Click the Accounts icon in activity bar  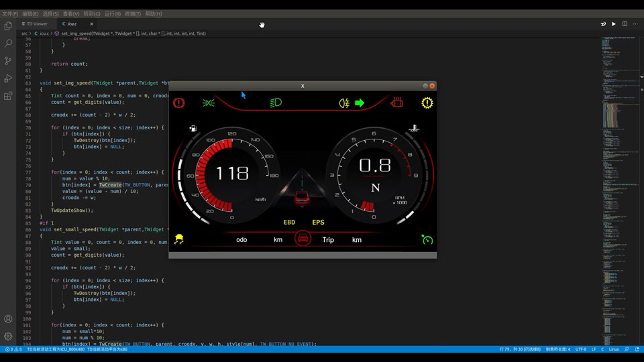tap(8, 319)
